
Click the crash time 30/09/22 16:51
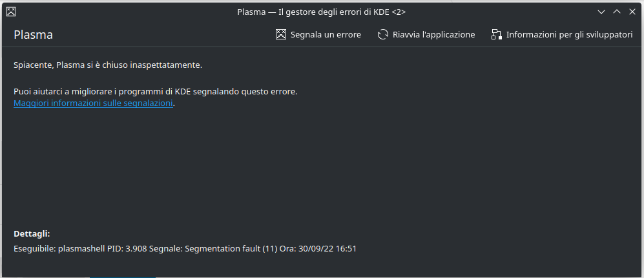tap(327, 248)
